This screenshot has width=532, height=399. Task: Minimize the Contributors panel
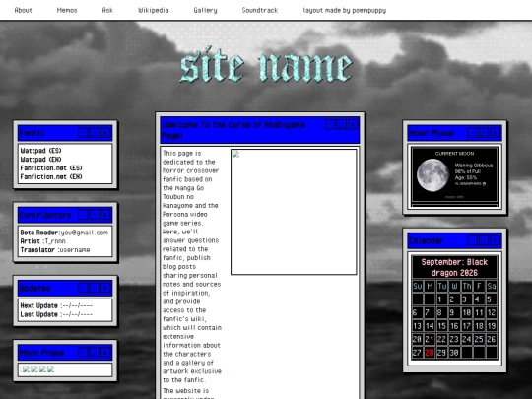83,215
